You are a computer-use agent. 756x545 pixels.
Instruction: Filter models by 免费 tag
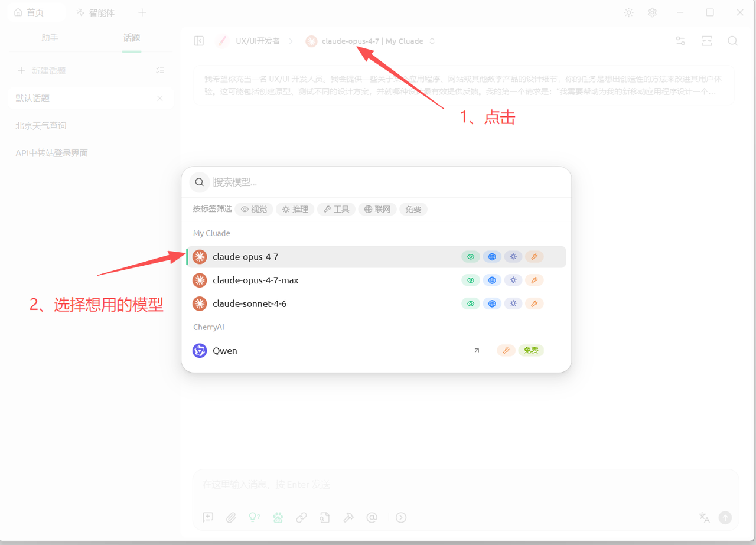(413, 209)
